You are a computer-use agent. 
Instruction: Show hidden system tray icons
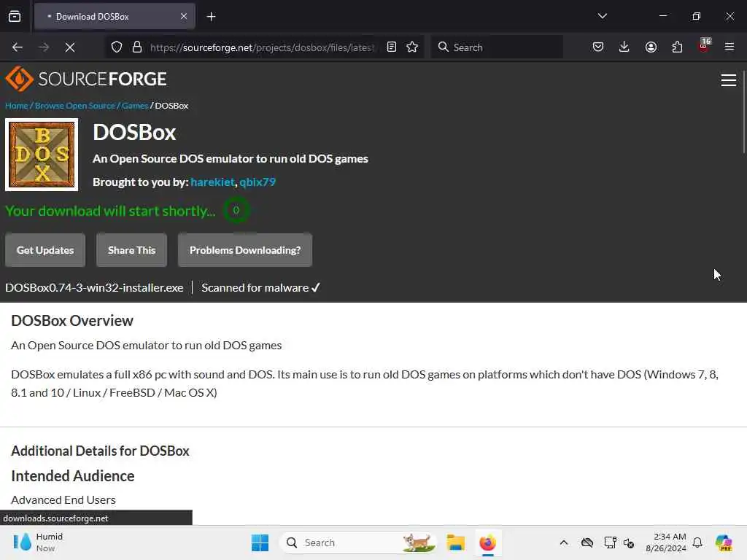point(564,542)
